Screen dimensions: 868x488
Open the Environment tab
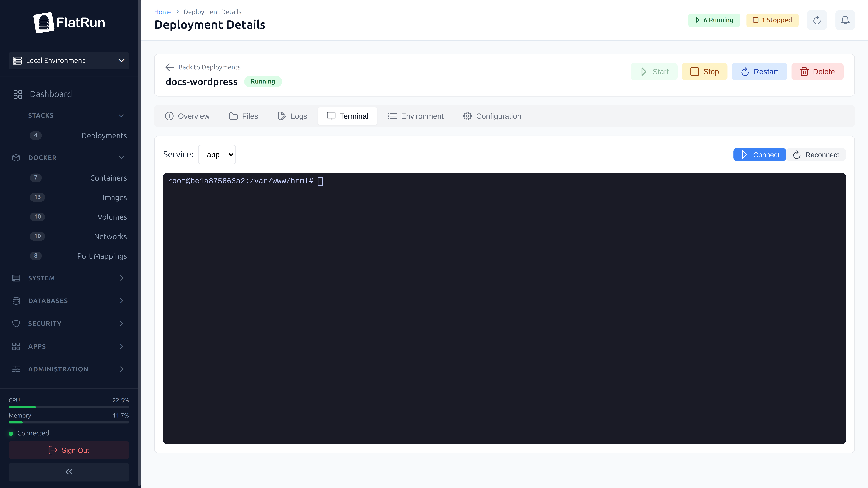tap(415, 116)
